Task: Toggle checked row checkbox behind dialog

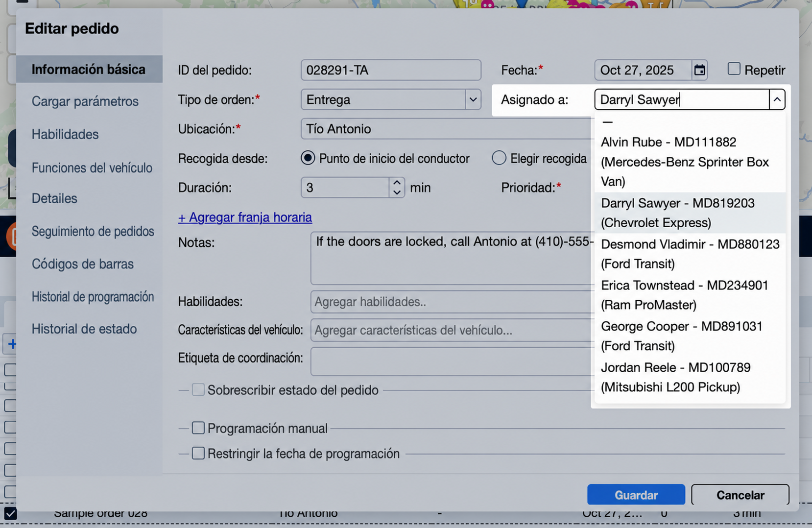Action: point(10,513)
